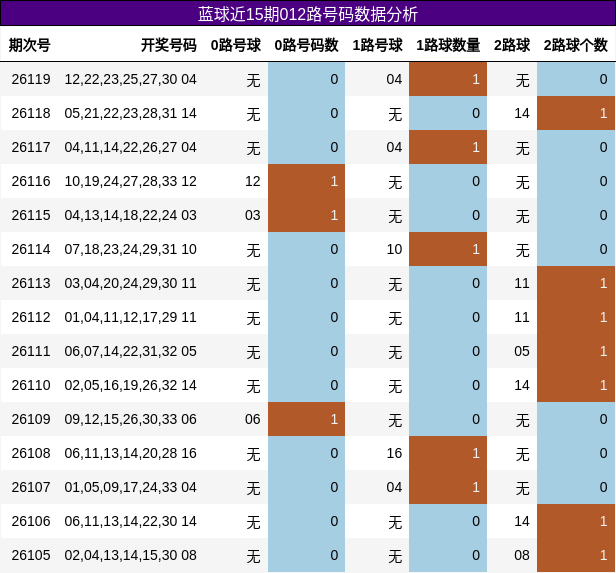Click draw numbers 03,04,20,24,29,30 11
Viewport: 616px width, 573px height.
pos(130,284)
